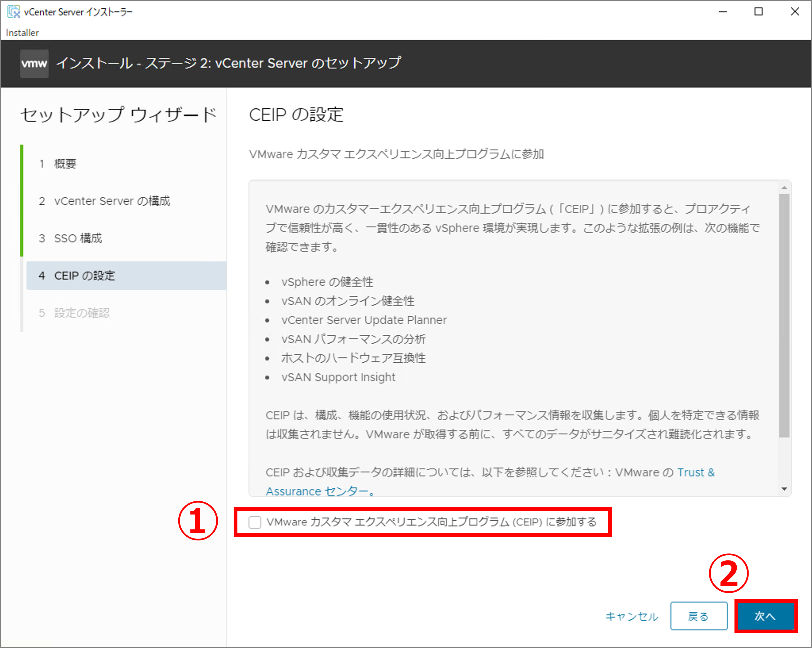Viewport: 812px width, 648px height.
Task: Click the 'vSAN Support Insight' bullet text
Action: coord(338,377)
